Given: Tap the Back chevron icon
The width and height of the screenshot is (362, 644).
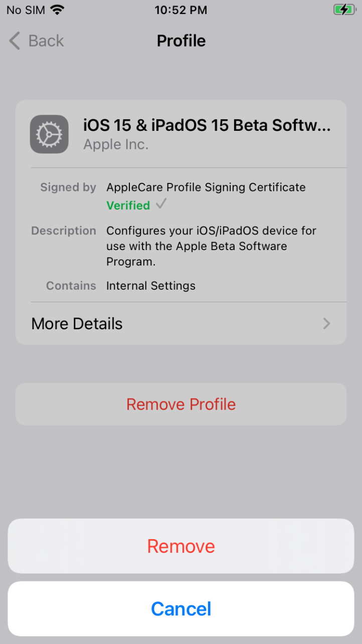Looking at the screenshot, I should [15, 41].
